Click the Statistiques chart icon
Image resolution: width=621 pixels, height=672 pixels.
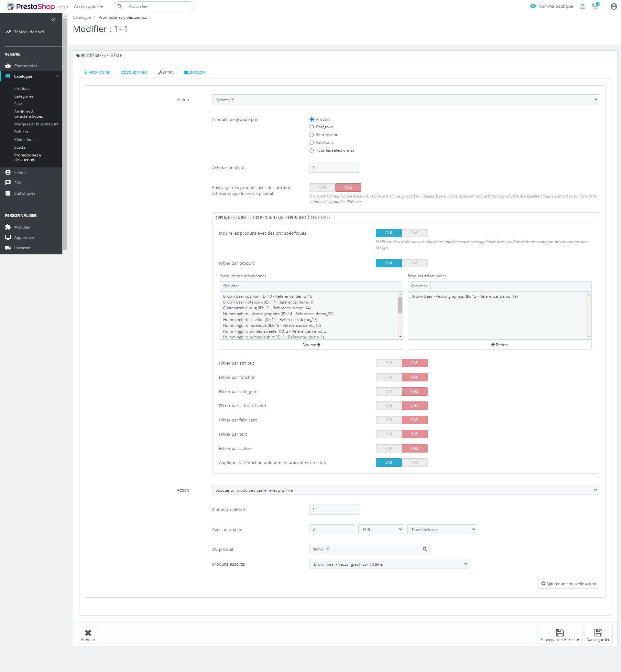(x=8, y=193)
